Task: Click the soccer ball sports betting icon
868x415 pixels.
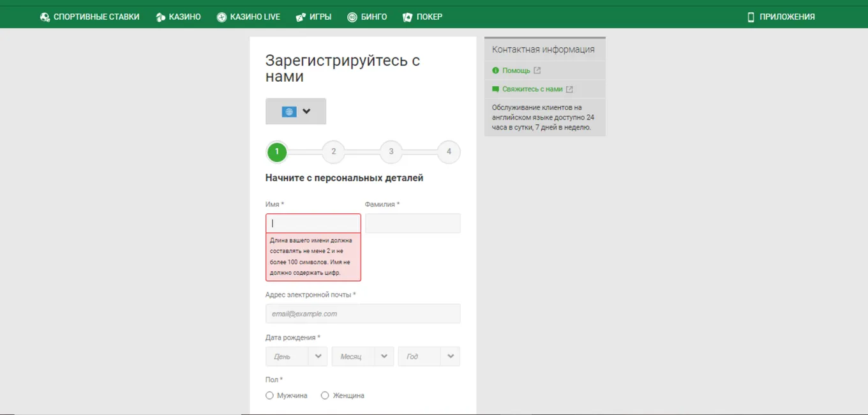Action: (45, 17)
